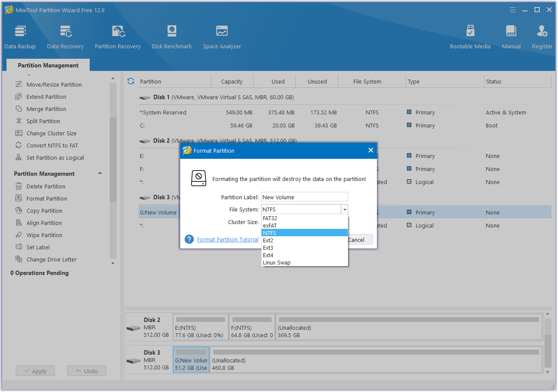Click Cancel in Format Partition dialog
This screenshot has height=392, width=558.
[356, 240]
